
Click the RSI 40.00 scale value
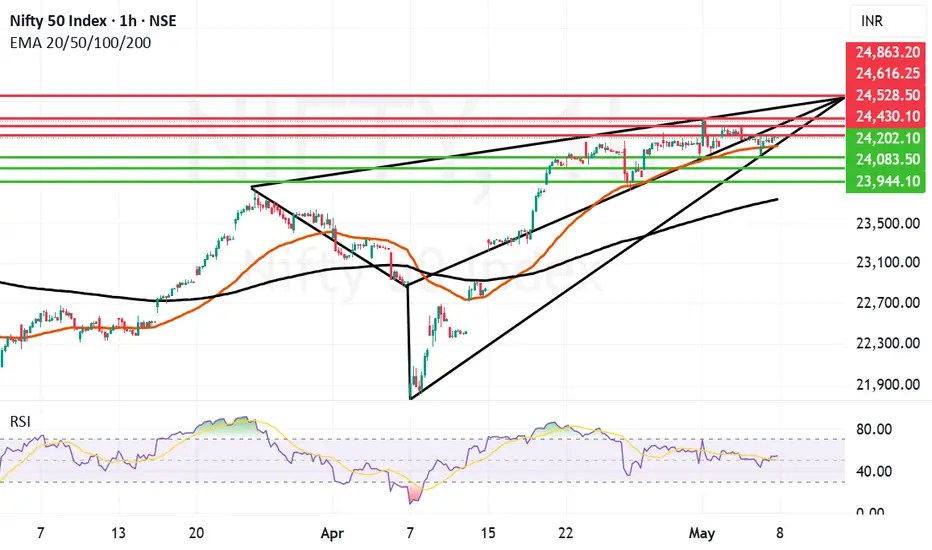874,472
